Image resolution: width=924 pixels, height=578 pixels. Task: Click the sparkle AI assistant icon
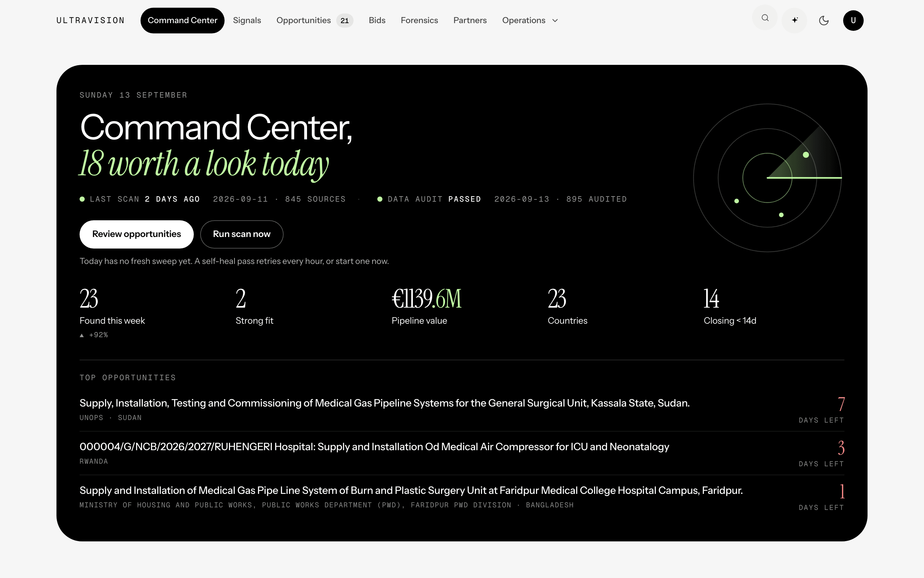coord(795,20)
